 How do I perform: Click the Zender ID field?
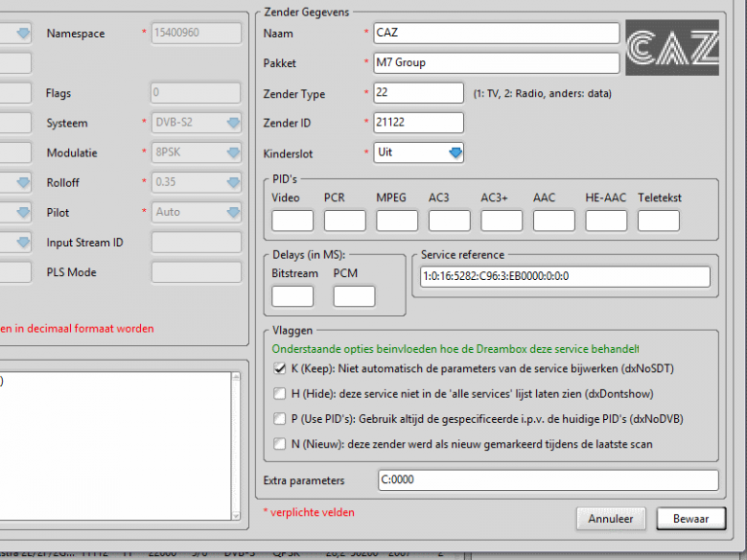coord(418,122)
